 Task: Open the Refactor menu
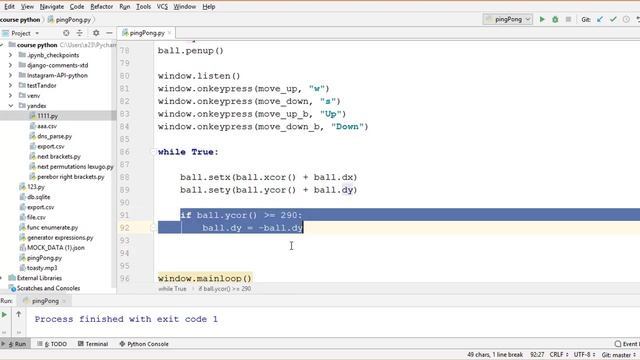[102, 7]
